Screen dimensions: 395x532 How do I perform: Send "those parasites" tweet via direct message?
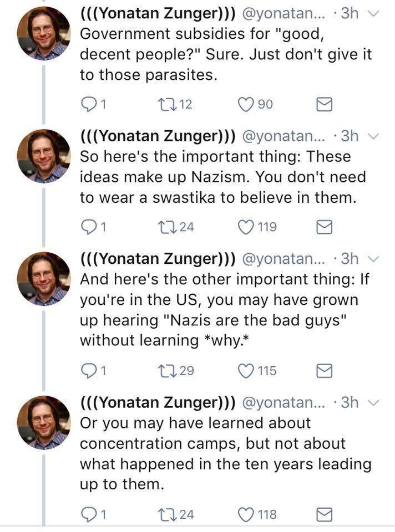tap(323, 104)
